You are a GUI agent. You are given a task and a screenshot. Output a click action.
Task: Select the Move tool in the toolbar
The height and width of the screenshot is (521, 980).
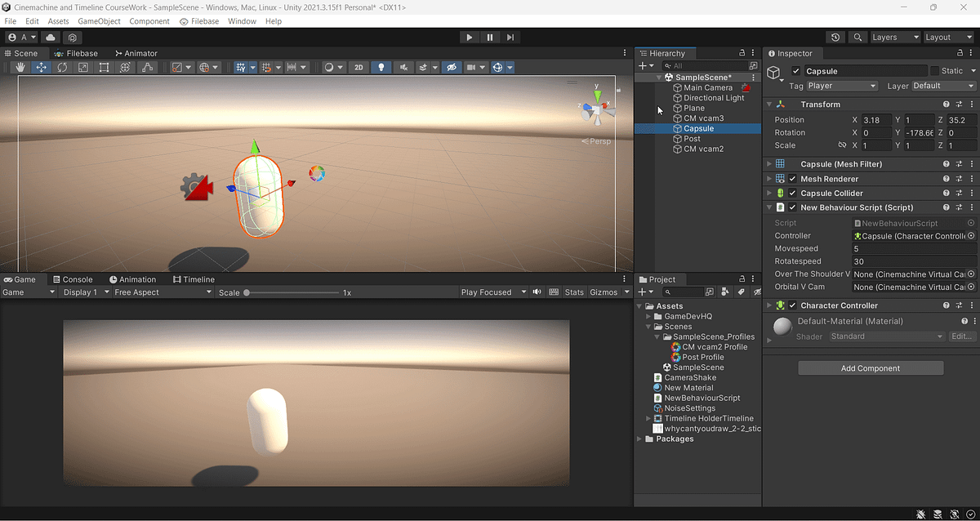pyautogui.click(x=41, y=67)
